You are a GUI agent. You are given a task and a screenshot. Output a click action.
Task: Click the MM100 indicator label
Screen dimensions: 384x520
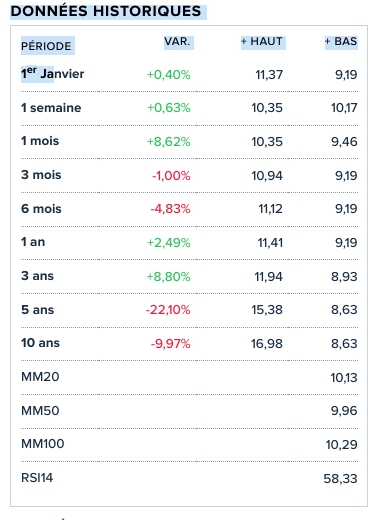tap(43, 444)
